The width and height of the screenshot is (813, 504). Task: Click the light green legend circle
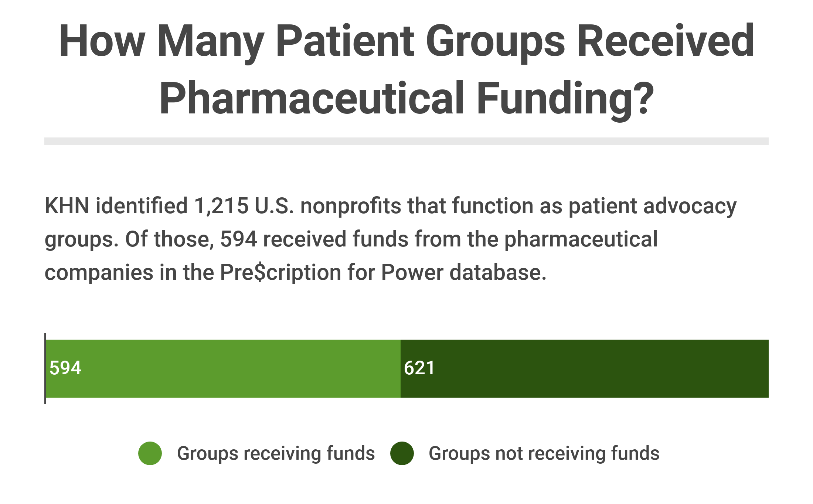click(x=150, y=453)
